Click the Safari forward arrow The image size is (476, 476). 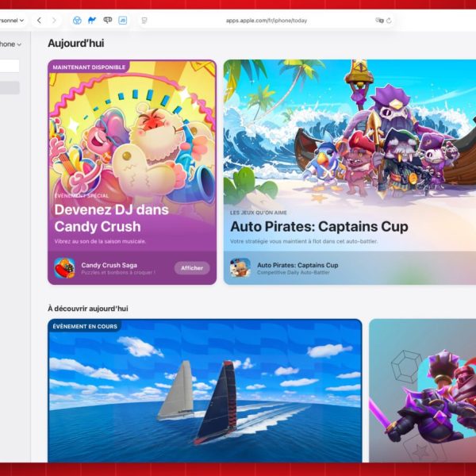(54, 21)
